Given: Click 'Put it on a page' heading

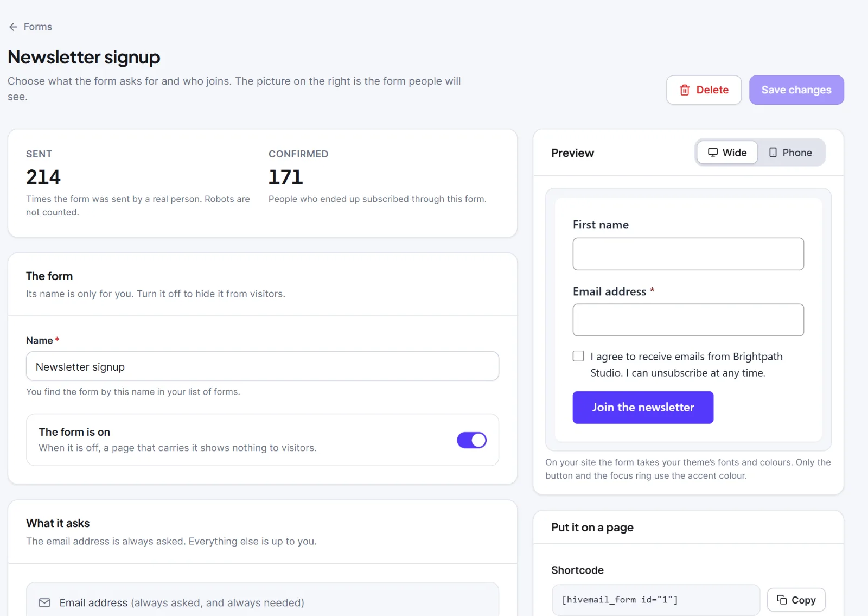Looking at the screenshot, I should tap(592, 528).
